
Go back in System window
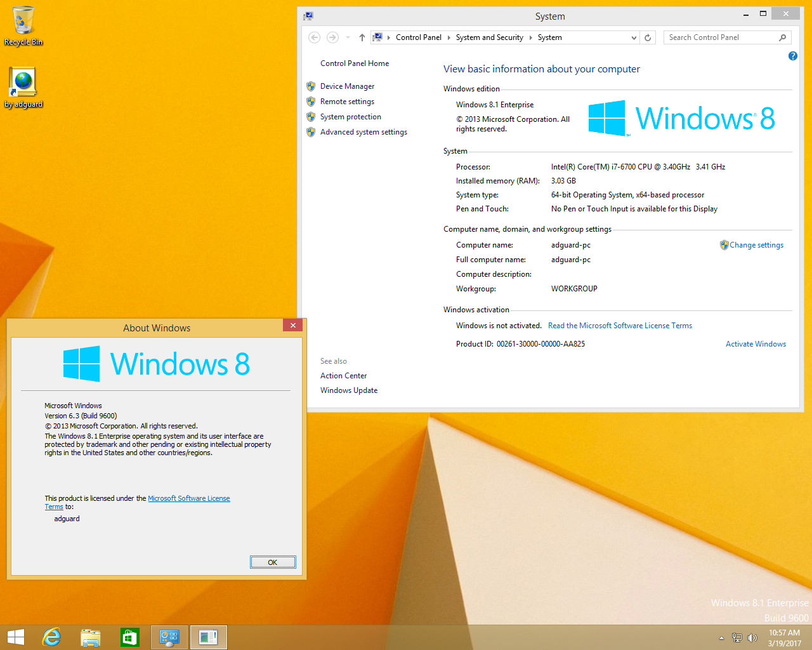(x=314, y=37)
